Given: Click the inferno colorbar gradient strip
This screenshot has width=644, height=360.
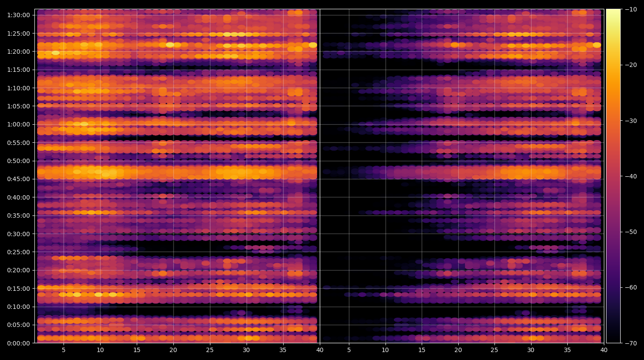Looking at the screenshot, I should (x=613, y=176).
